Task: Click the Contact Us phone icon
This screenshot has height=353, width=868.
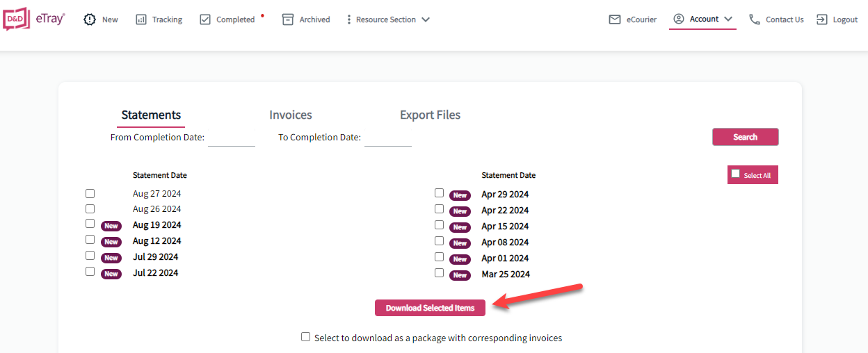Action: [755, 19]
